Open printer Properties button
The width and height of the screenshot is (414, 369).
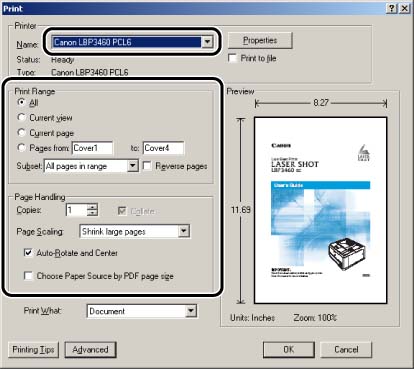pyautogui.click(x=260, y=40)
